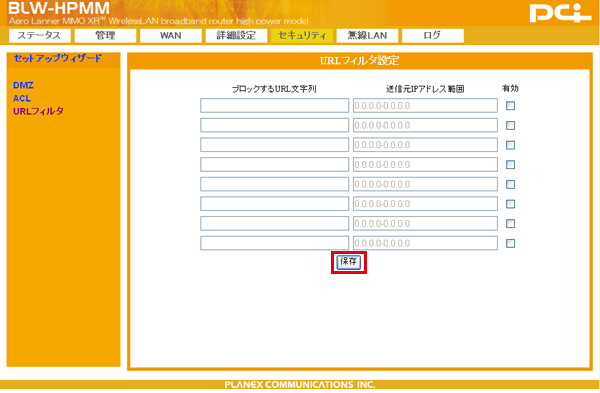The width and height of the screenshot is (600, 393).
Task: Tick the third row's 有効 checkbox
Action: click(x=510, y=145)
